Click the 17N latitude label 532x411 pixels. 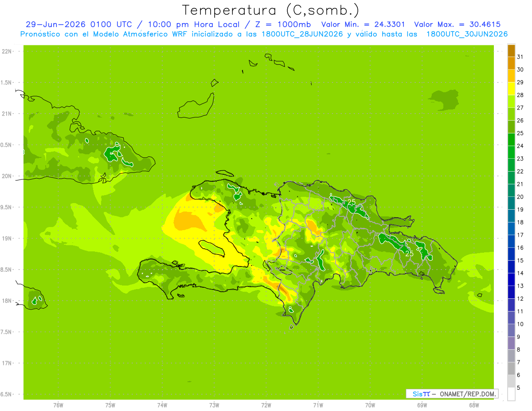click(x=7, y=363)
